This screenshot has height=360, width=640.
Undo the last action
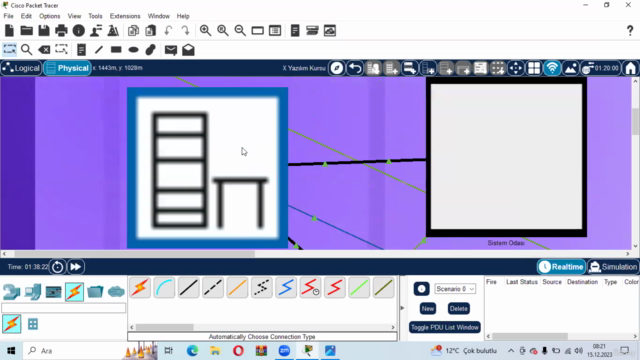pyautogui.click(x=168, y=31)
